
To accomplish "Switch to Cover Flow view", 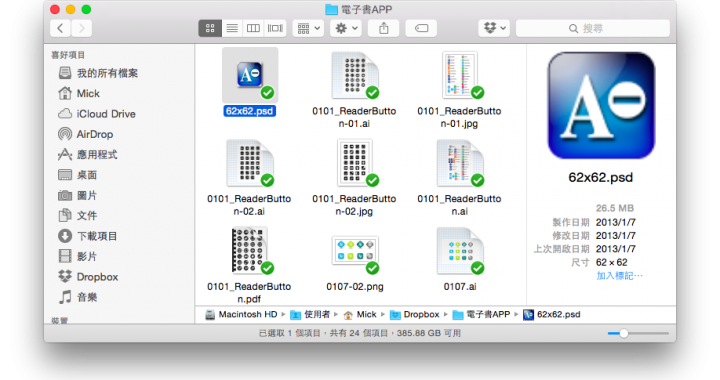I will [x=275, y=28].
